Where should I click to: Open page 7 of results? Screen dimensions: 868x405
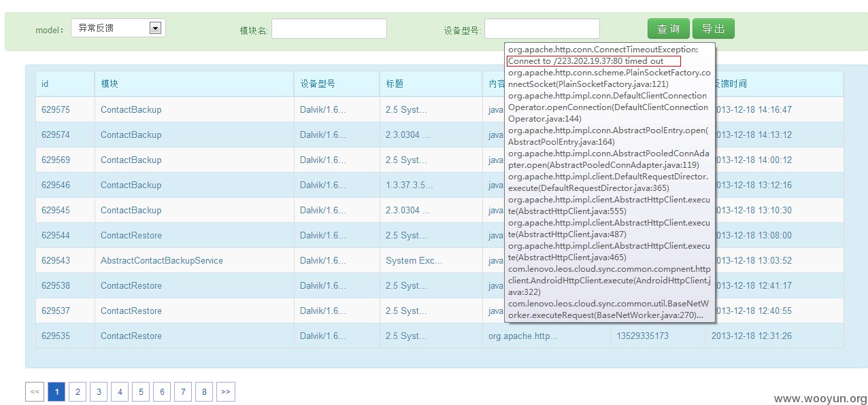[183, 391]
